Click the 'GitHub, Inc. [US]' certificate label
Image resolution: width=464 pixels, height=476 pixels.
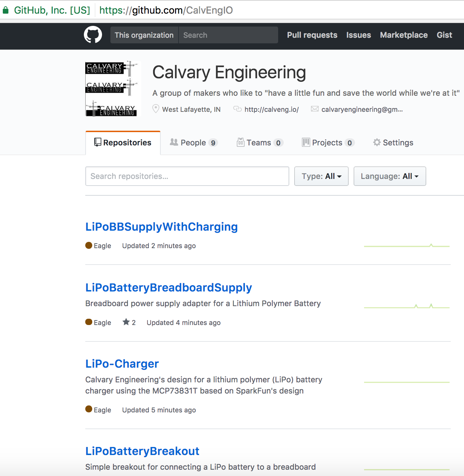point(52,10)
